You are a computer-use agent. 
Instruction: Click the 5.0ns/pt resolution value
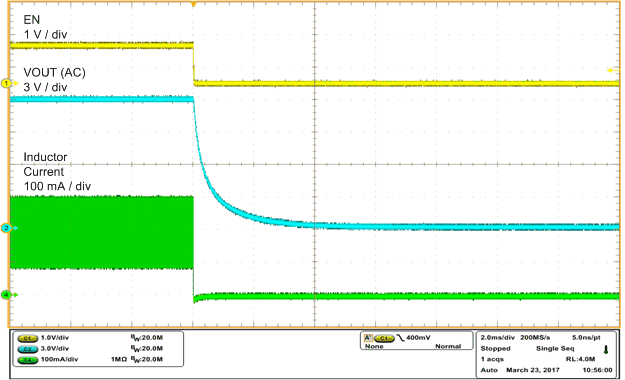point(586,337)
